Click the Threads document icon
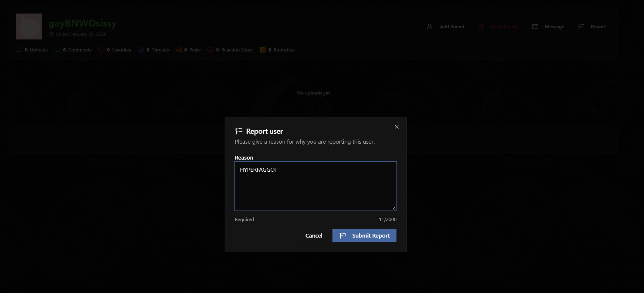 coord(141,50)
